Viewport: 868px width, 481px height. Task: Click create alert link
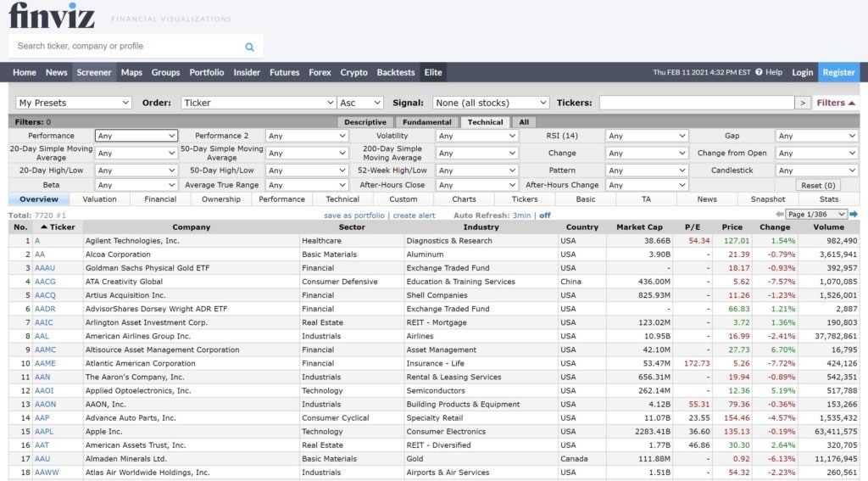coord(414,215)
